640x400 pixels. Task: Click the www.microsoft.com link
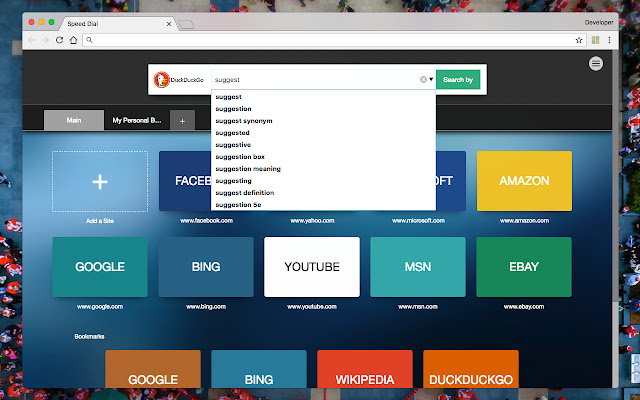click(418, 220)
